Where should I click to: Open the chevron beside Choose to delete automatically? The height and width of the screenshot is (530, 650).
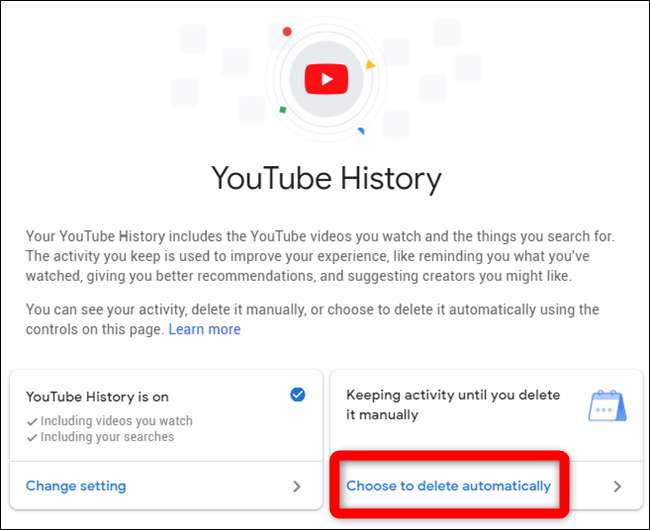pos(617,487)
